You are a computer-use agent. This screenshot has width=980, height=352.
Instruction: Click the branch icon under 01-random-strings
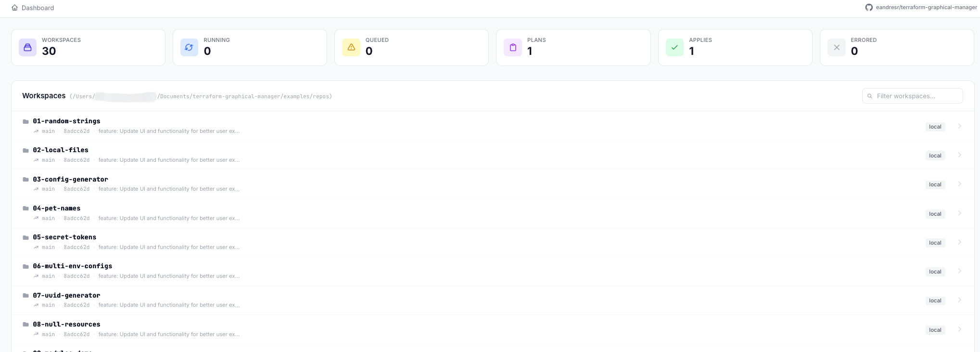pos(36,131)
